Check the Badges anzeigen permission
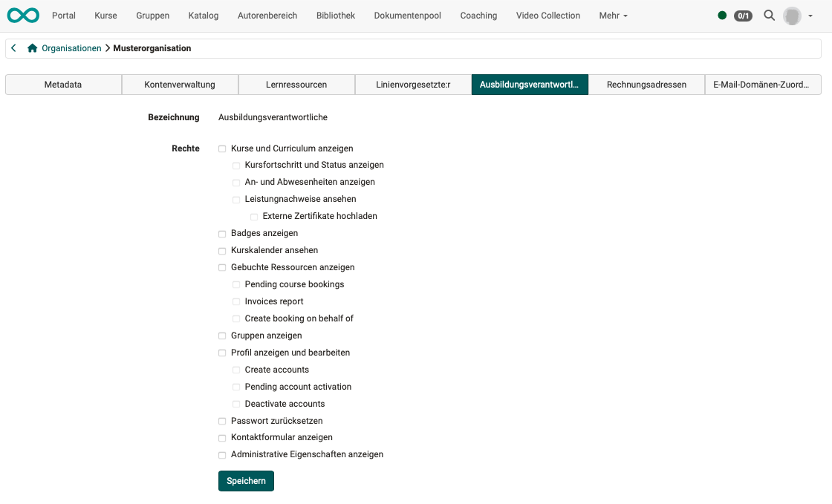Viewport: 832px width, 504px height. (221, 233)
